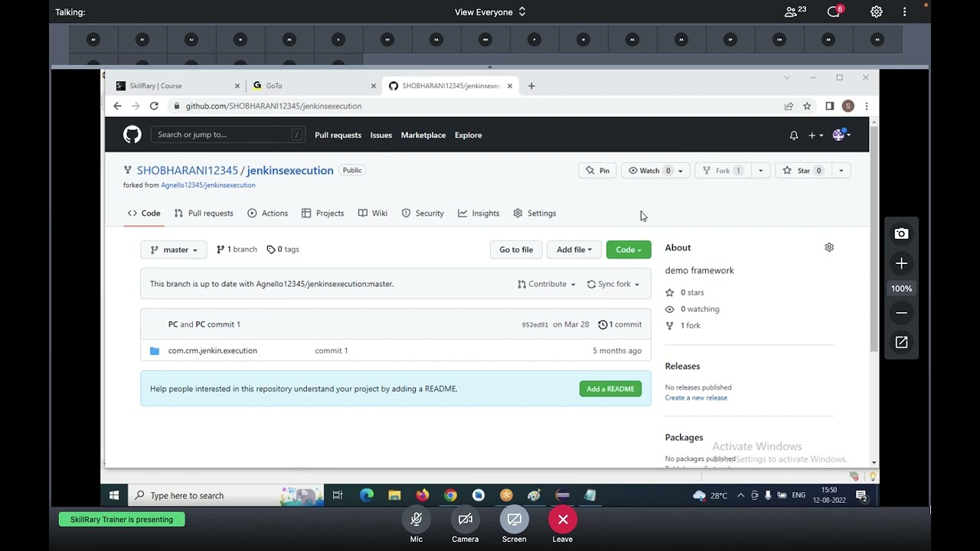The width and height of the screenshot is (980, 551).
Task: Open the Star lists dropdown arrow
Action: point(841,171)
